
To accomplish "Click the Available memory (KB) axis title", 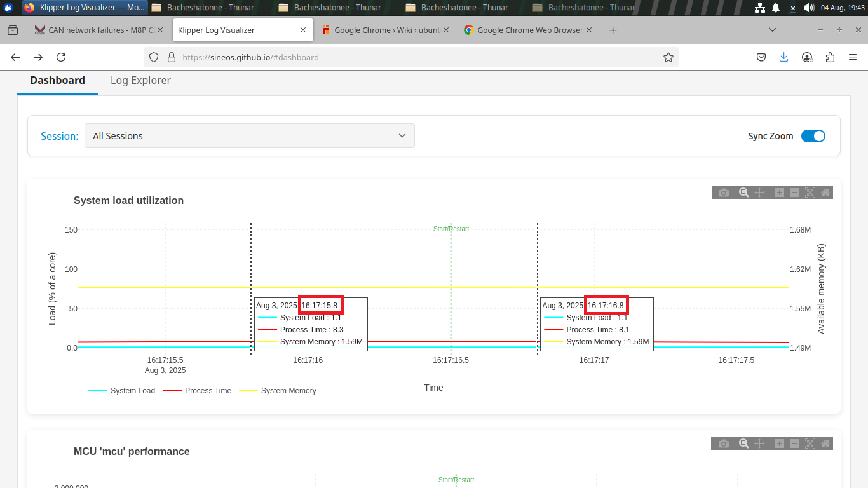I will (821, 288).
